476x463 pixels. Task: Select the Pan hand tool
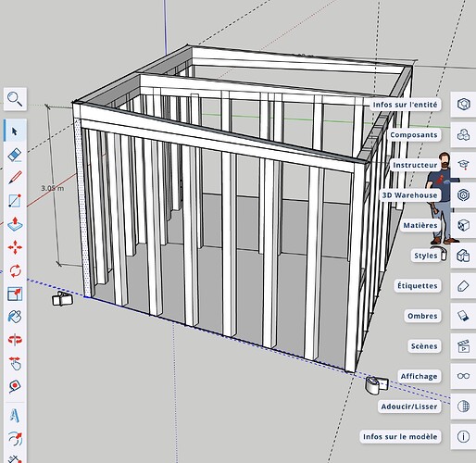point(15,363)
